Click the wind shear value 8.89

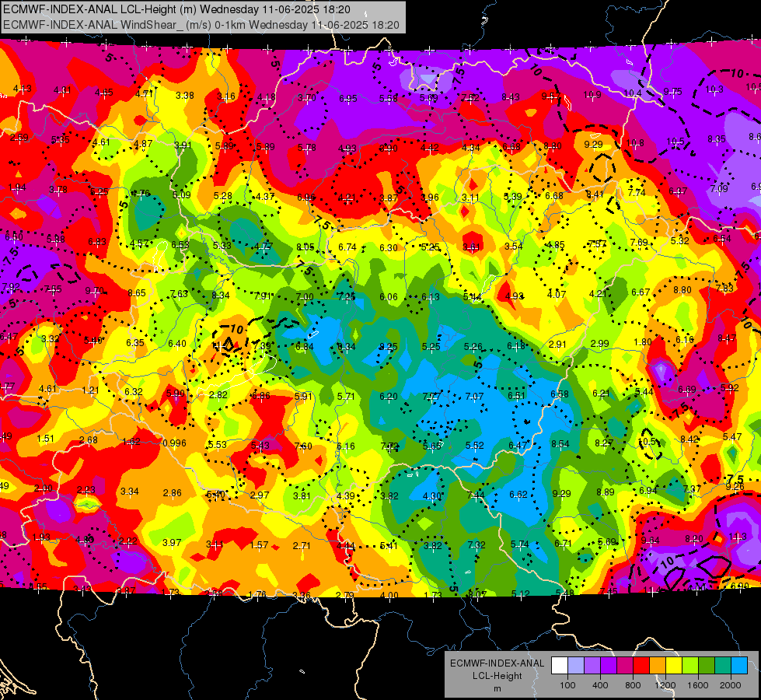tap(606, 492)
